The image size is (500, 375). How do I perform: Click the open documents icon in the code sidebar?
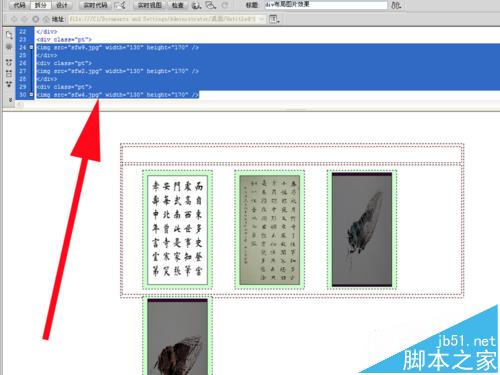tap(9, 35)
